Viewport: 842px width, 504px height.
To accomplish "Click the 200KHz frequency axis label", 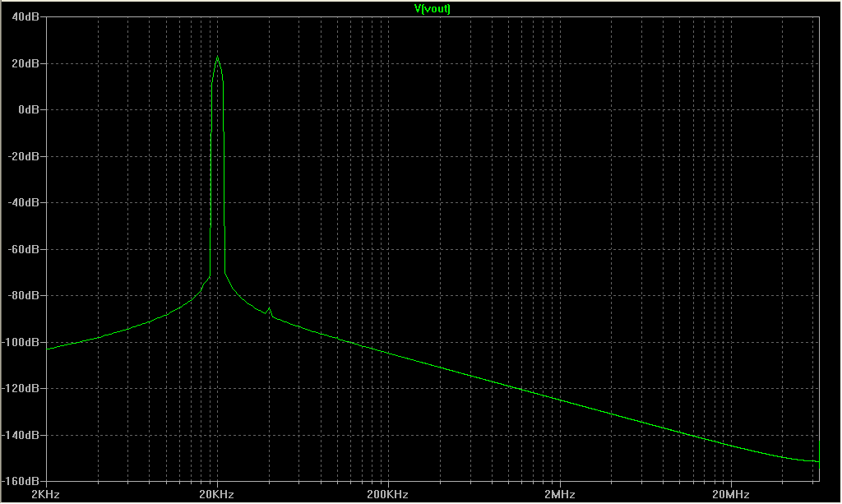I will pyautogui.click(x=388, y=494).
